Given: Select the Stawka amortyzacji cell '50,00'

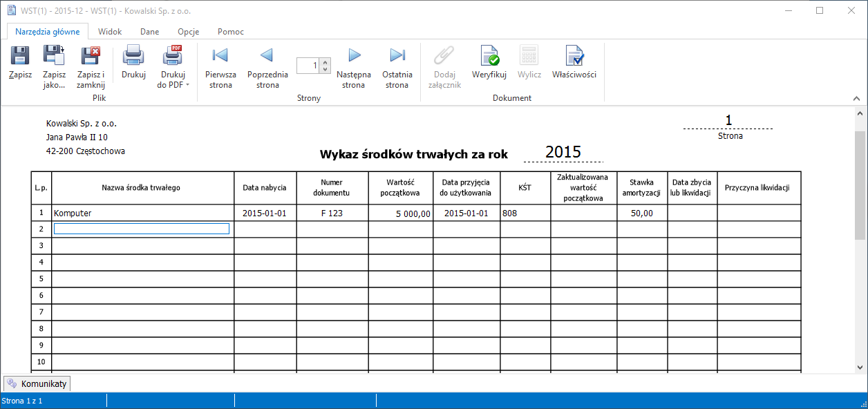Looking at the screenshot, I should pos(642,213).
